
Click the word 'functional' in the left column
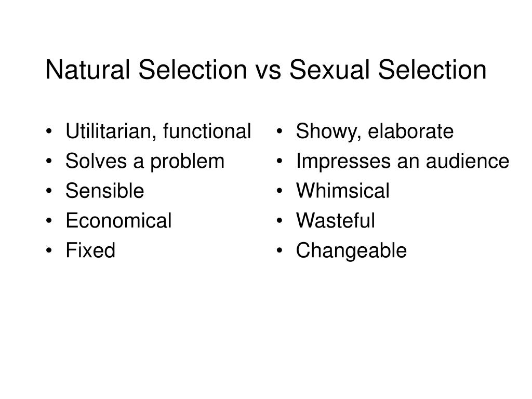207,131
